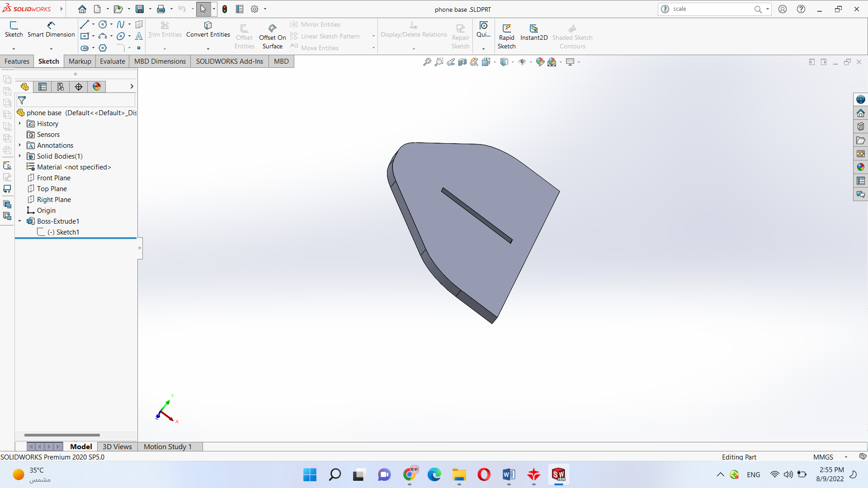Screen dimensions: 868x488
Task: Activate the Line sketch tool
Action: point(85,24)
